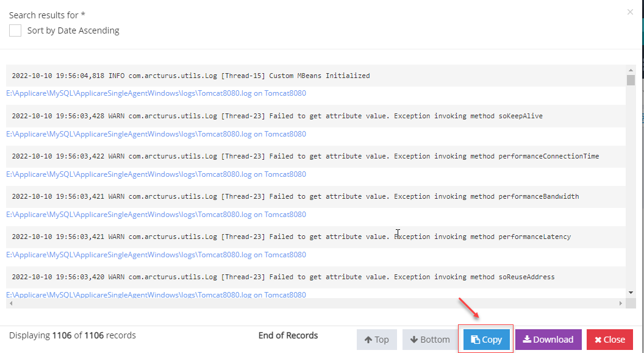The width and height of the screenshot is (644, 353).
Task: Open the log file link under soKeepAlive entry
Action: point(156,134)
